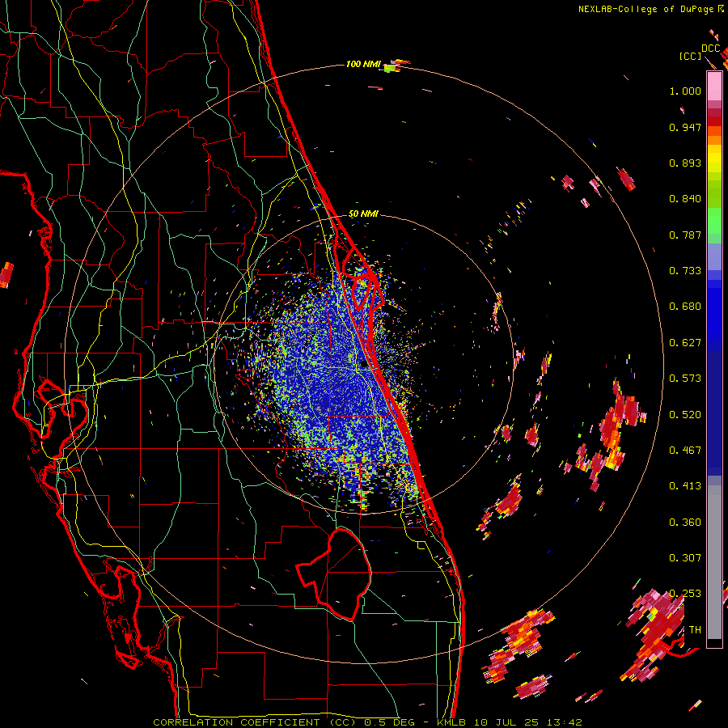Click the 0.627 color scale value

coord(685,343)
